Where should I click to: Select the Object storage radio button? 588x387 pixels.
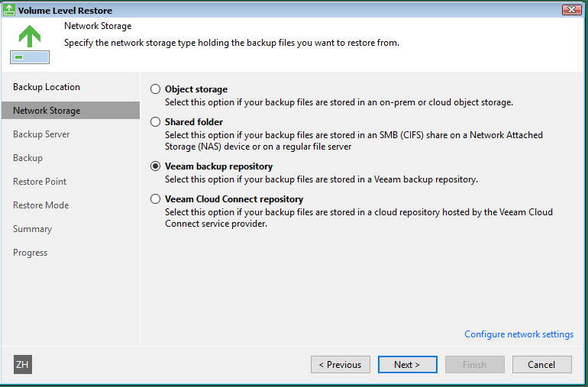click(155, 89)
